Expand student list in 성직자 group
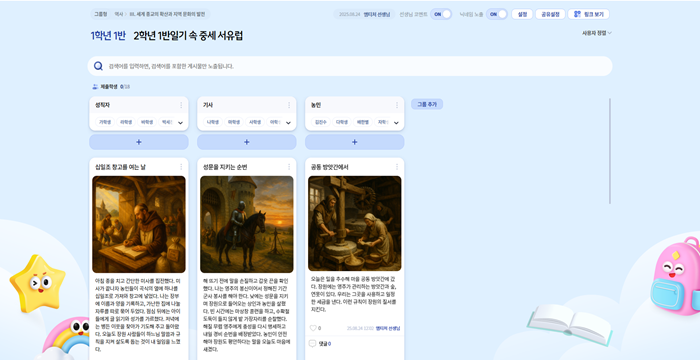700x360 pixels. click(x=180, y=123)
